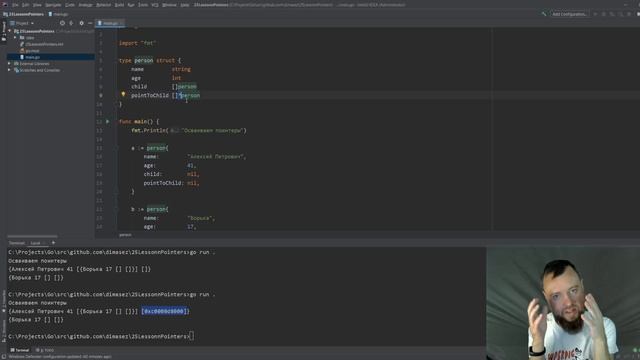640x360 pixels.
Task: Click the collapse-all icon in Project panel
Action: (x=71, y=23)
